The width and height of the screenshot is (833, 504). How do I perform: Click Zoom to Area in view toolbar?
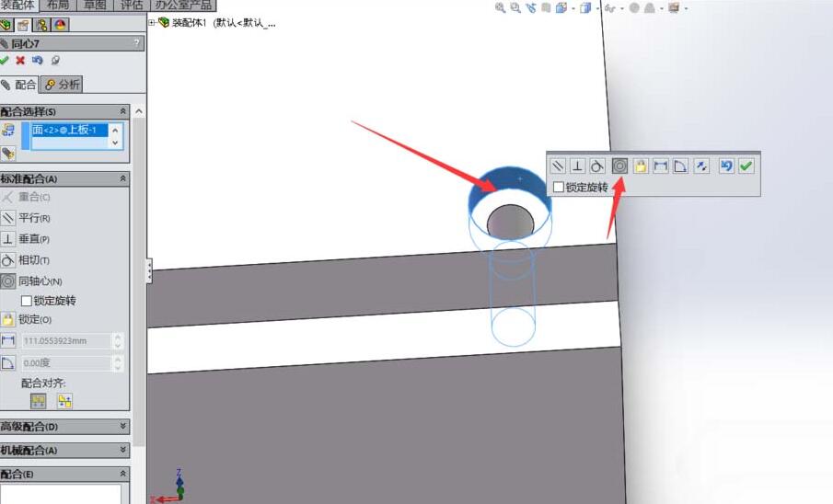click(x=515, y=7)
